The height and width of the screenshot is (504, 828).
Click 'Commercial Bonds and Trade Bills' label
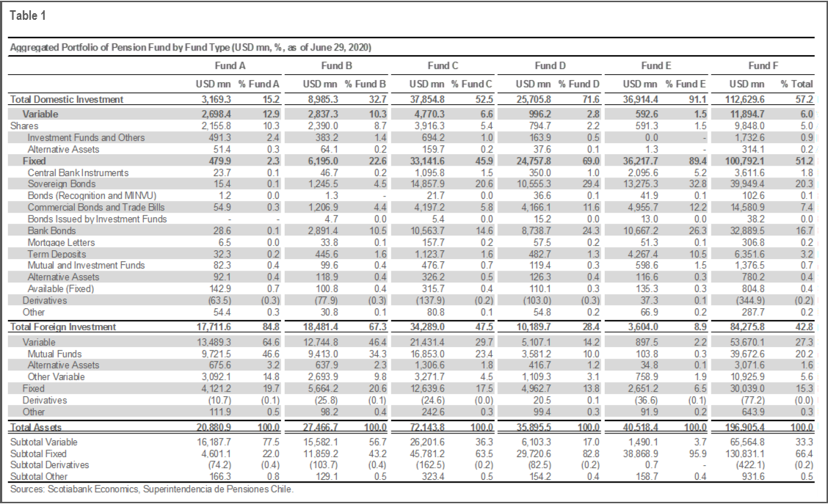95,208
